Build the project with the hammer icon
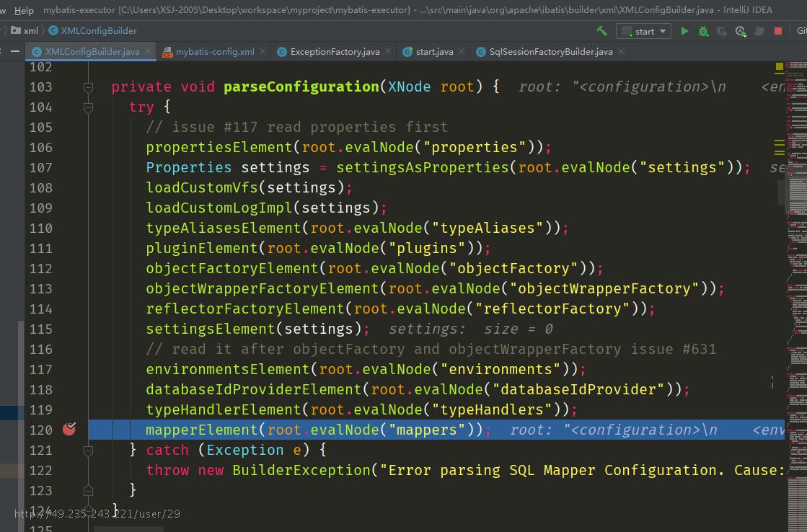Viewport: 807px width, 532px height. [601, 32]
